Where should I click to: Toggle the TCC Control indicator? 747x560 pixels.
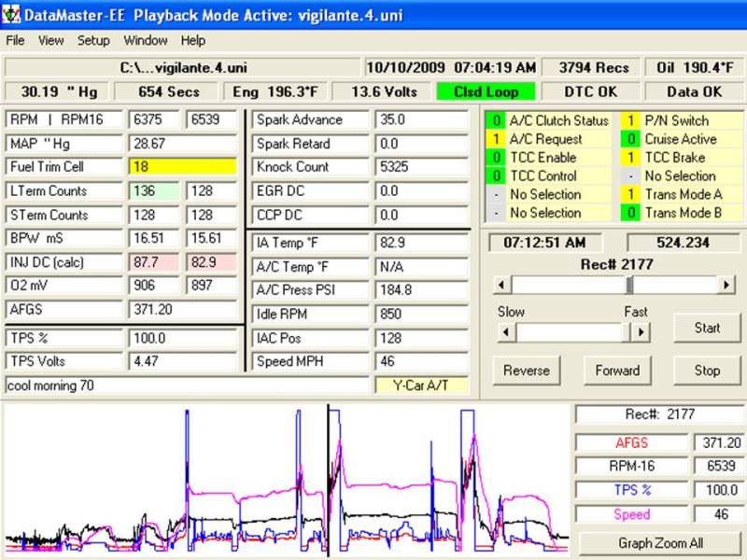tap(496, 176)
